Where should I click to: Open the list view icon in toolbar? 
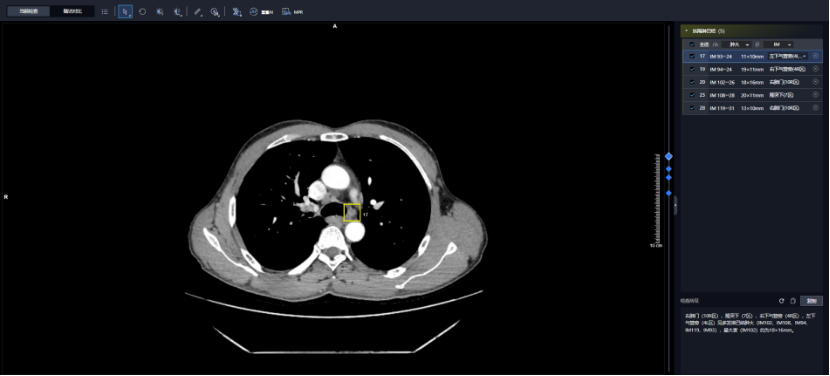tap(105, 12)
